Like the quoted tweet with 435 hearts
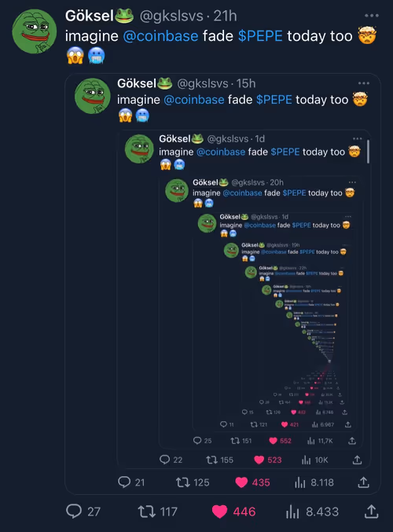Viewport: 393px width, 532px height. (241, 482)
